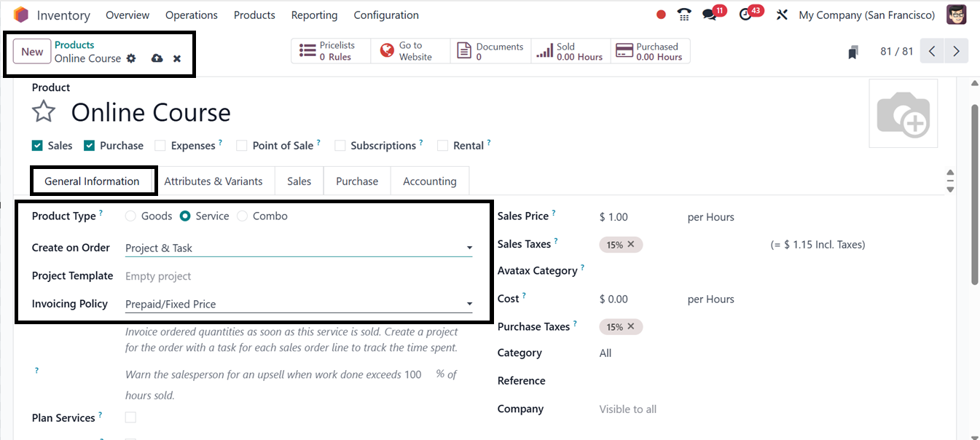Switch to Attributes & Variants tab
The width and height of the screenshot is (980, 440).
pyautogui.click(x=213, y=181)
